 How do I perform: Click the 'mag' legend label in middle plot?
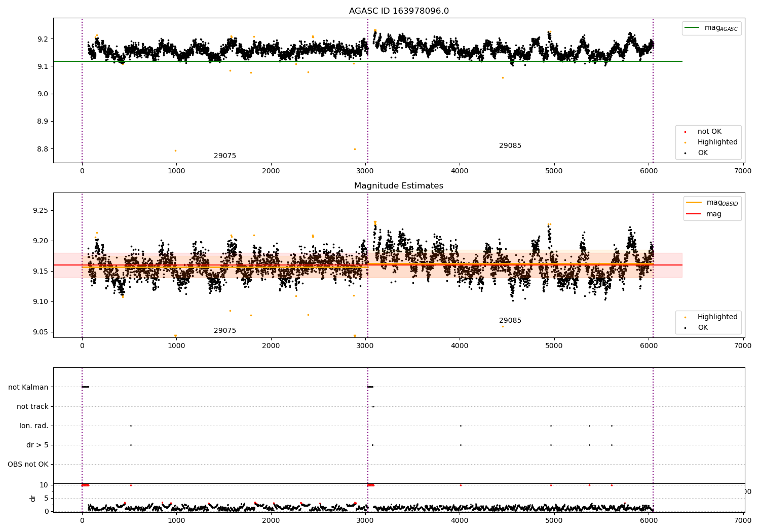(x=714, y=214)
